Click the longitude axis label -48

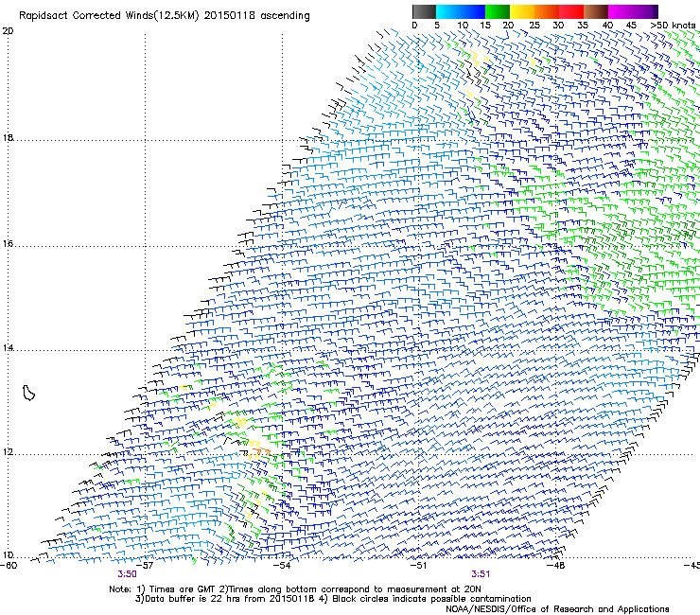click(x=556, y=566)
